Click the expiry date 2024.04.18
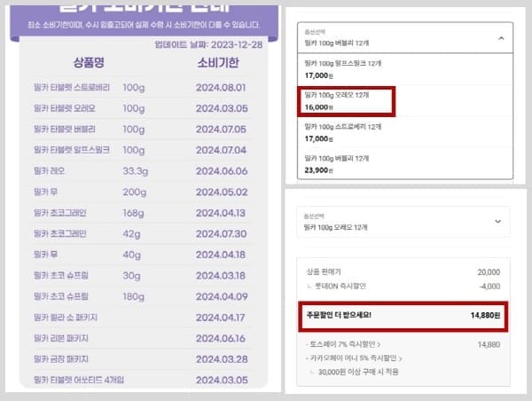 pyautogui.click(x=221, y=255)
